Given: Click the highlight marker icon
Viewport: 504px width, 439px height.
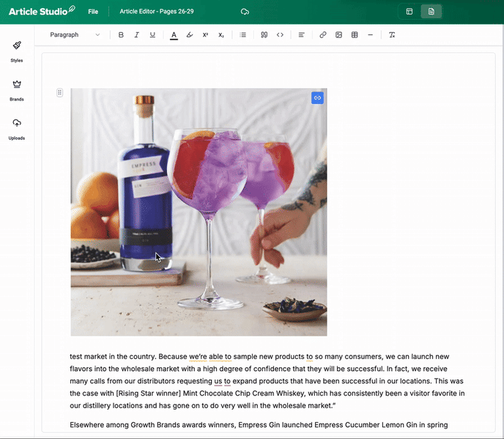Looking at the screenshot, I should pyautogui.click(x=190, y=35).
